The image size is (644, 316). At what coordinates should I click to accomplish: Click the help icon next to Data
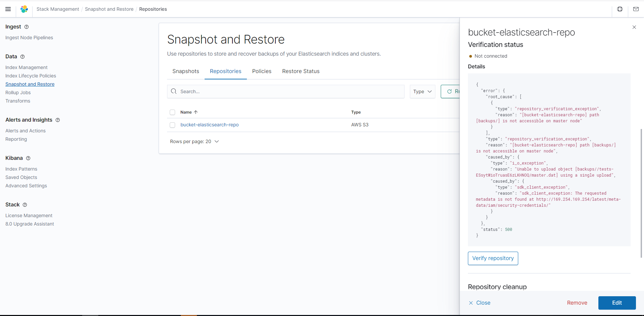tap(22, 57)
